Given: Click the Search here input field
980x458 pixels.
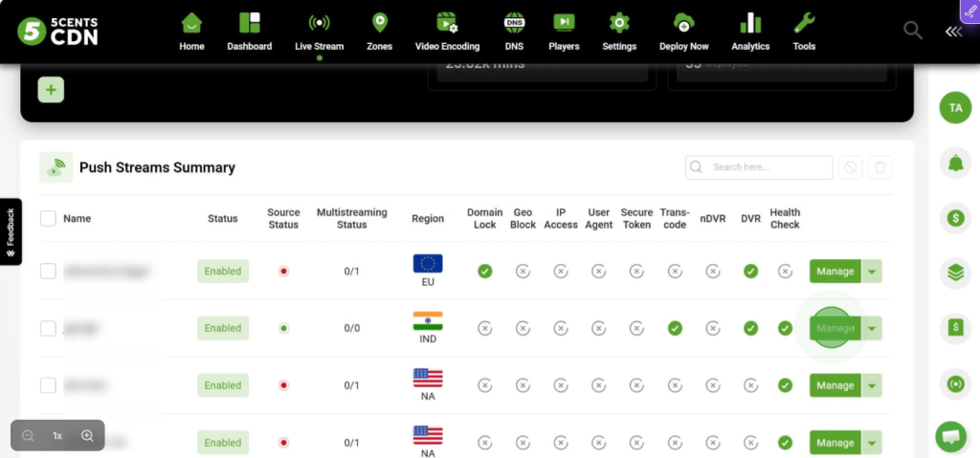Looking at the screenshot, I should (x=768, y=167).
